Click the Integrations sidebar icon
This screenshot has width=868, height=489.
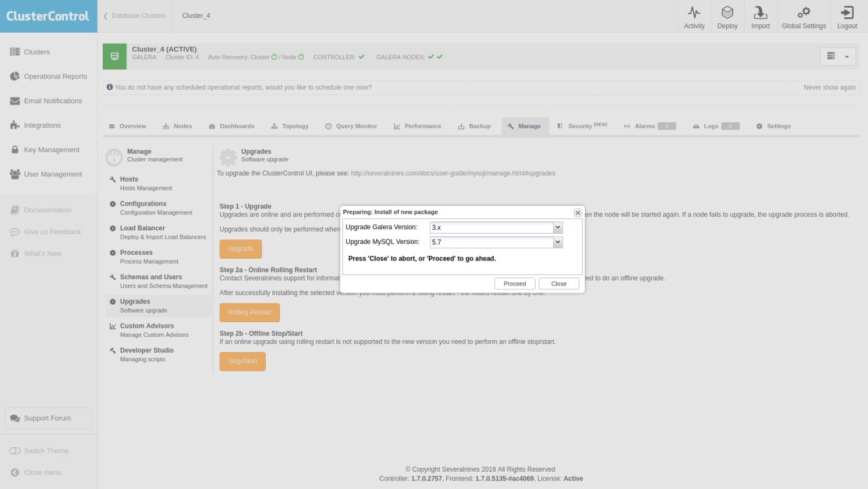pyautogui.click(x=42, y=125)
